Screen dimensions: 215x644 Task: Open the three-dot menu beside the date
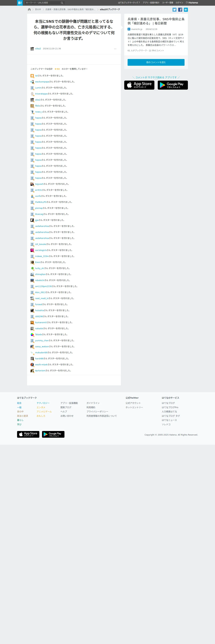click(x=115, y=49)
